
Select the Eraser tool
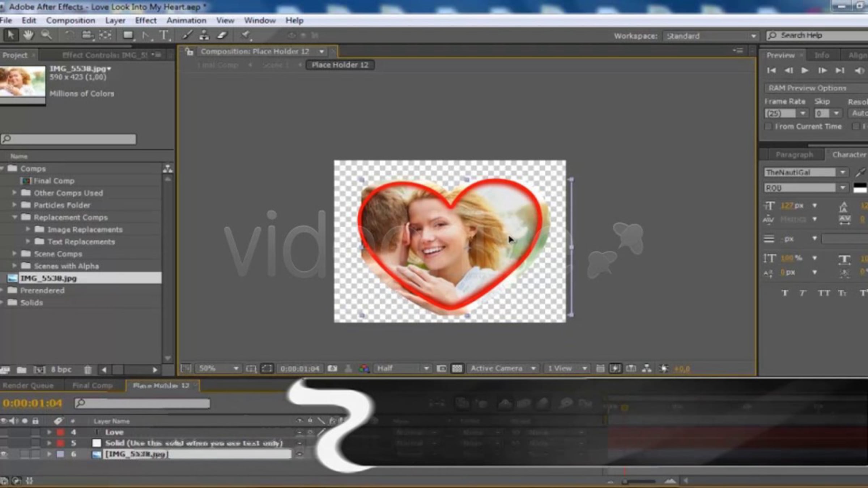(222, 35)
